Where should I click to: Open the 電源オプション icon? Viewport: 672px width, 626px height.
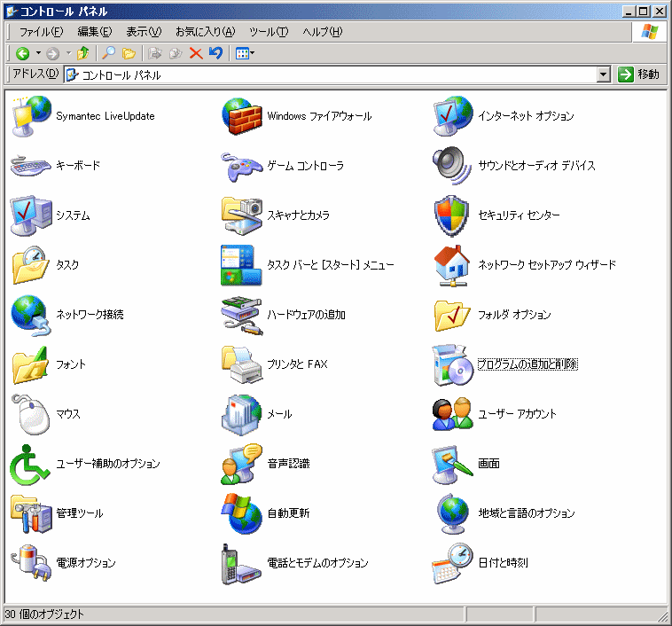tap(32, 563)
